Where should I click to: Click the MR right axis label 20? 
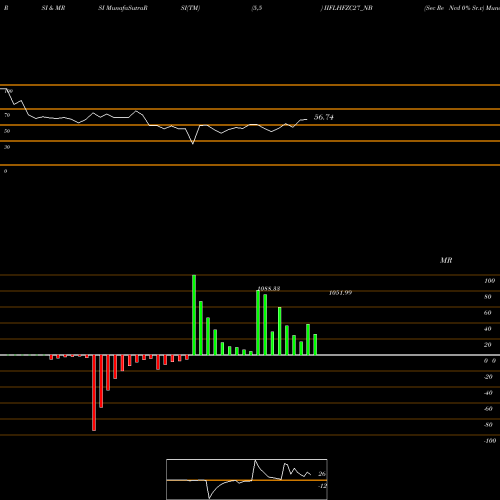488,345
